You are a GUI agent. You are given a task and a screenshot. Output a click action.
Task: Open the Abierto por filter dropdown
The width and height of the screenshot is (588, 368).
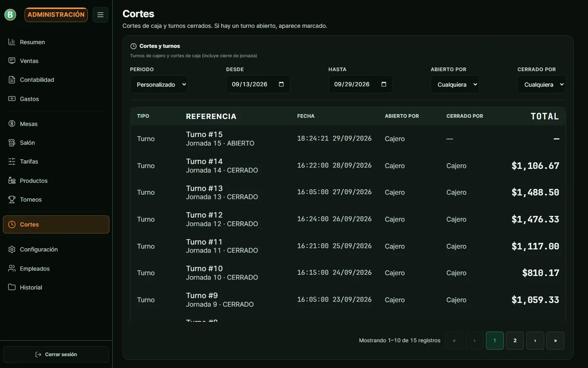pyautogui.click(x=455, y=84)
